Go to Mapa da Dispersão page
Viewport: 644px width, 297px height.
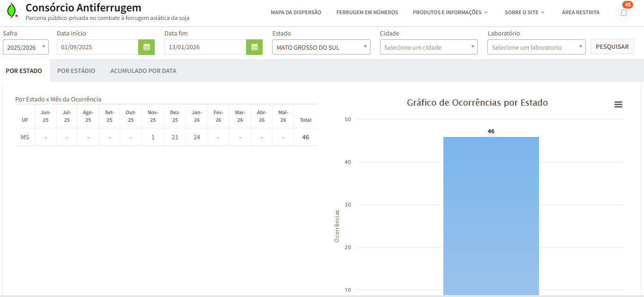click(296, 12)
